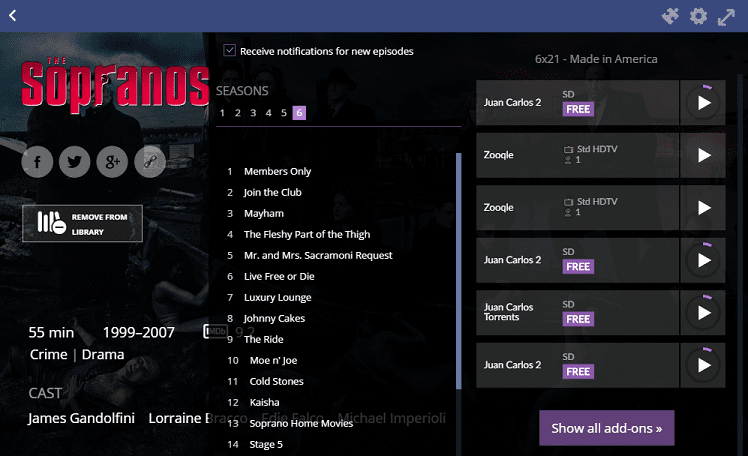Screen dimensions: 748x456
Task: Click the Crime genre link
Action: [49, 354]
